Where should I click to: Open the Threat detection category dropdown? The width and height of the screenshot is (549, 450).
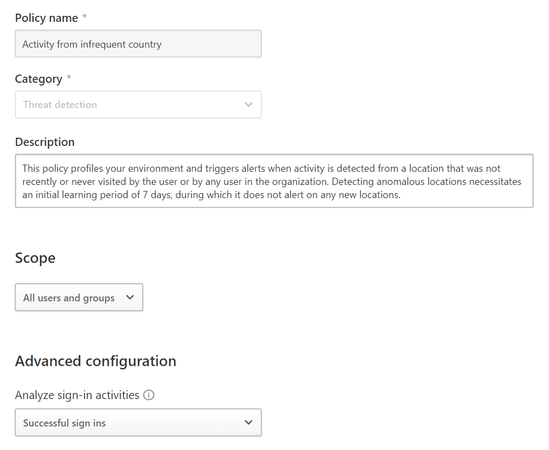coord(138,104)
